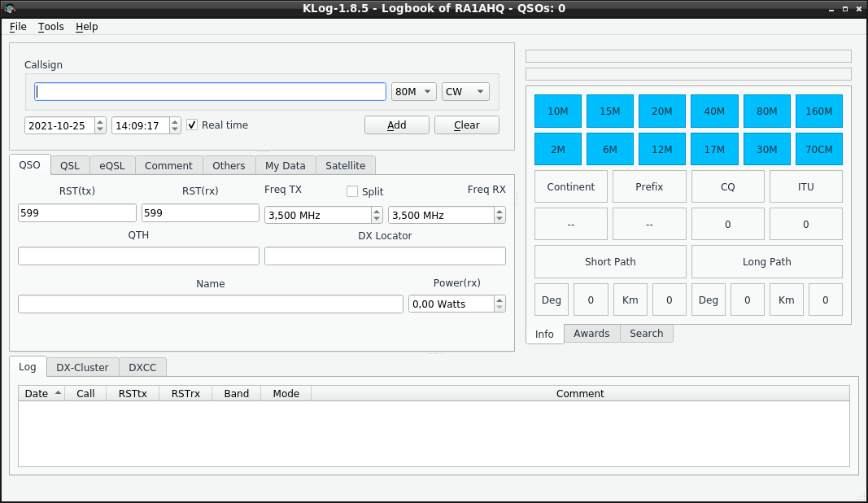
Task: Sort log by Mode column header
Action: pyautogui.click(x=286, y=393)
